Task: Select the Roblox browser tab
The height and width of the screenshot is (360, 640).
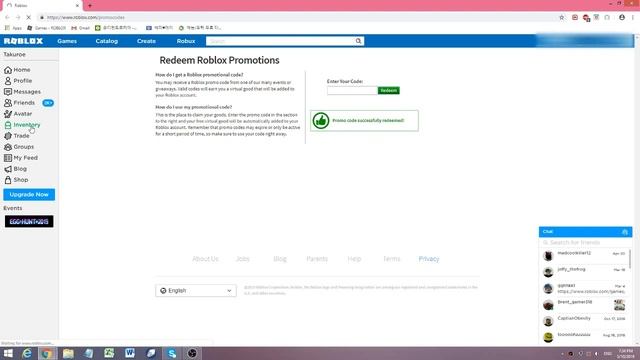Action: pos(41,6)
